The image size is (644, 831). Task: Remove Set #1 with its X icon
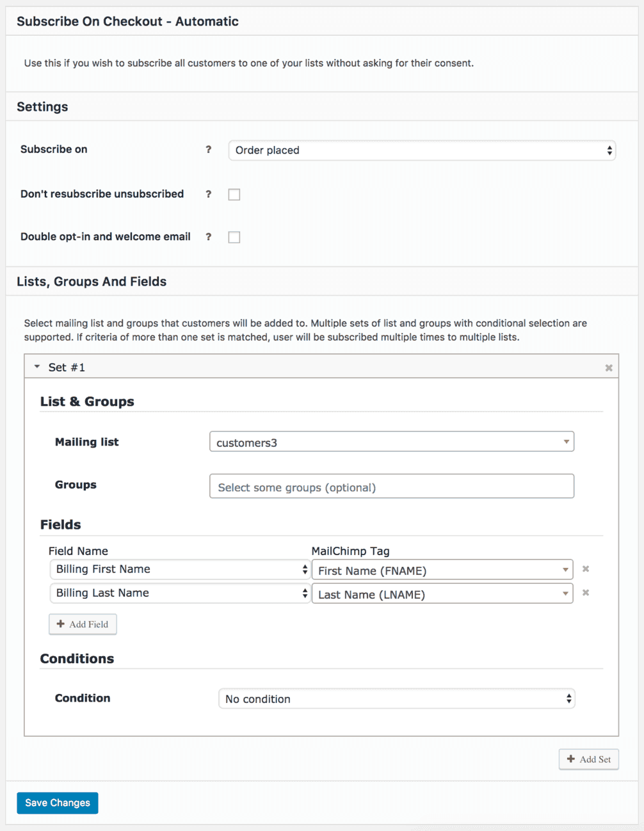(x=609, y=367)
